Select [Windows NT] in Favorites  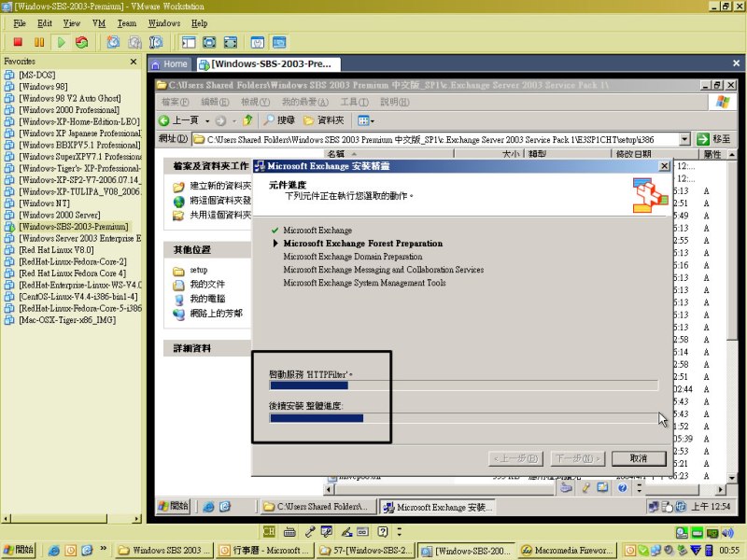click(44, 203)
